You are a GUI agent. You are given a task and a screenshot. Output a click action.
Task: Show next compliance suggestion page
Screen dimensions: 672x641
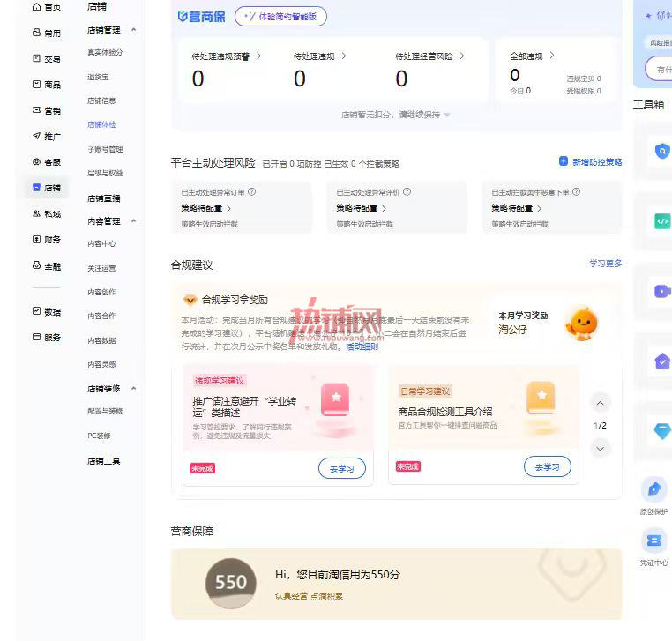click(x=600, y=449)
